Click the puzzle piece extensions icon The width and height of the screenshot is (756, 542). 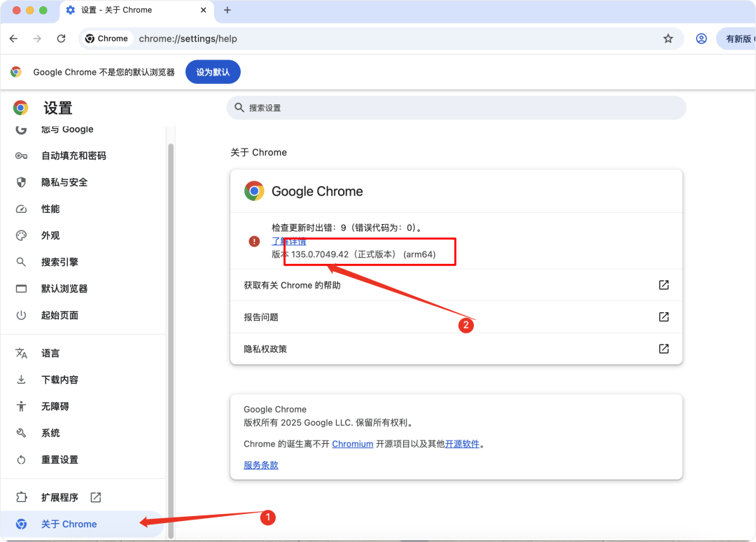[21, 497]
